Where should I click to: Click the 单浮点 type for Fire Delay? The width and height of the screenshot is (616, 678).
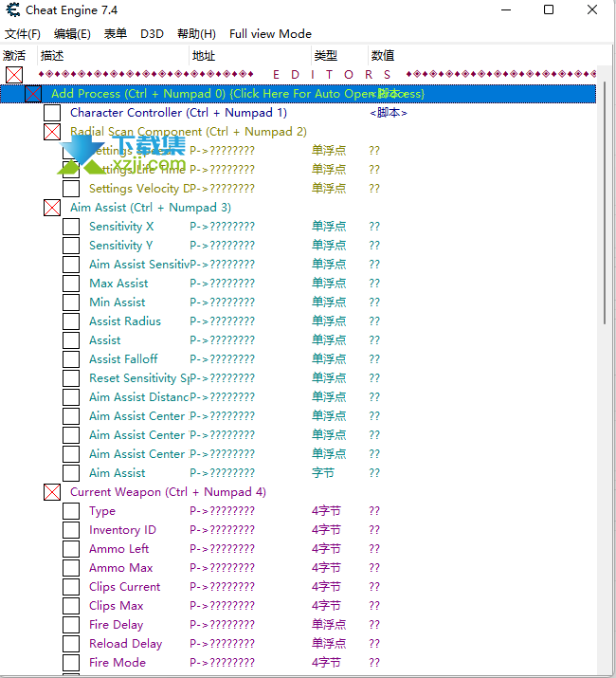tap(329, 625)
